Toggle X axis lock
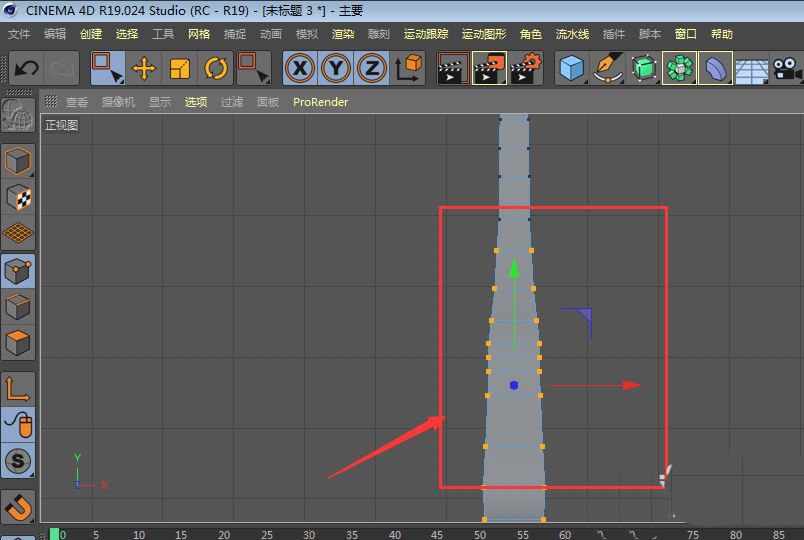The image size is (804, 540). [300, 68]
